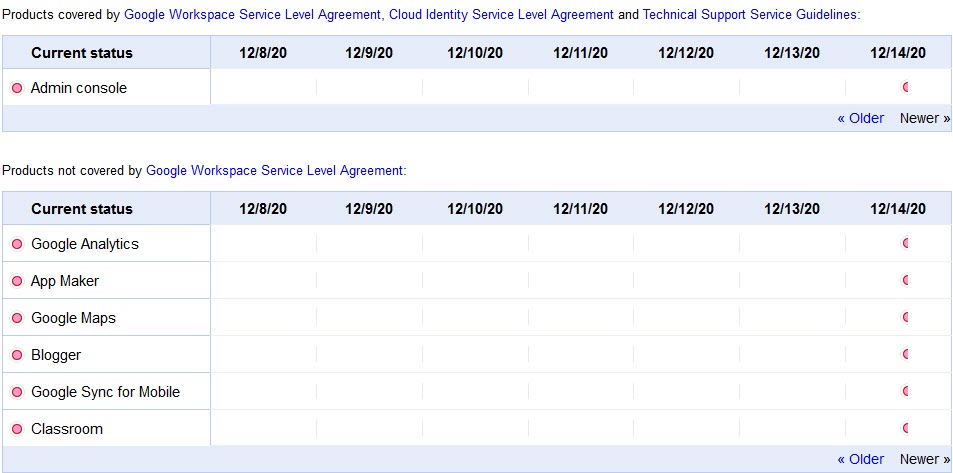Click the Google Sync for Mobile status icon
This screenshot has height=473, width=953.
(x=17, y=392)
